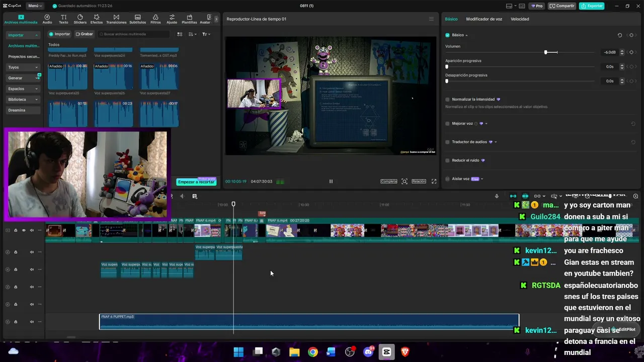Open the Texto tool
This screenshot has height=362, width=644.
pyautogui.click(x=63, y=19)
